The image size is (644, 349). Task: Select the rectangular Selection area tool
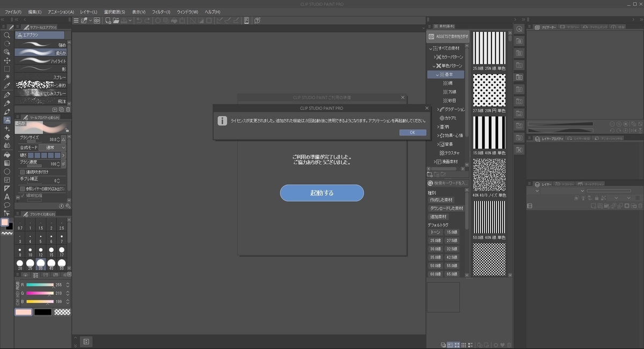tap(7, 69)
